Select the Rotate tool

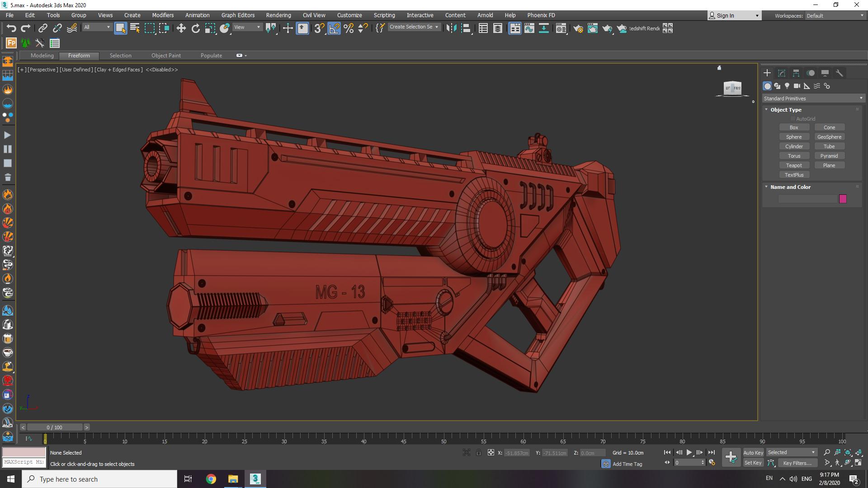point(195,28)
